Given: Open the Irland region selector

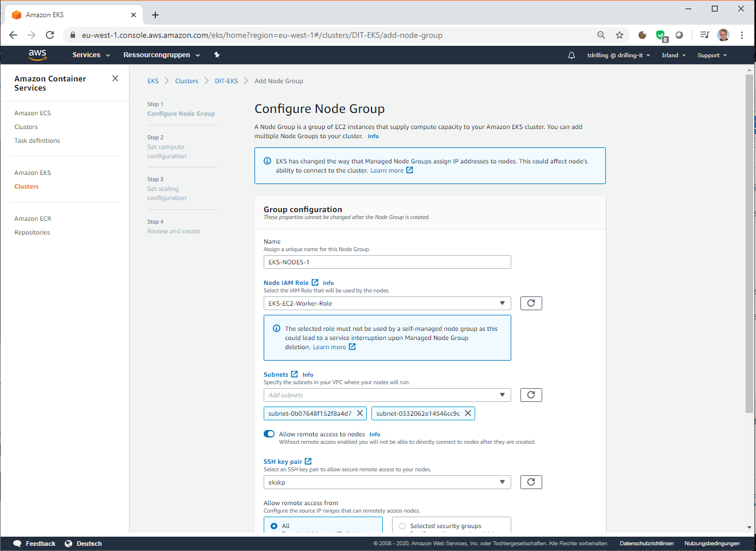Looking at the screenshot, I should 673,55.
